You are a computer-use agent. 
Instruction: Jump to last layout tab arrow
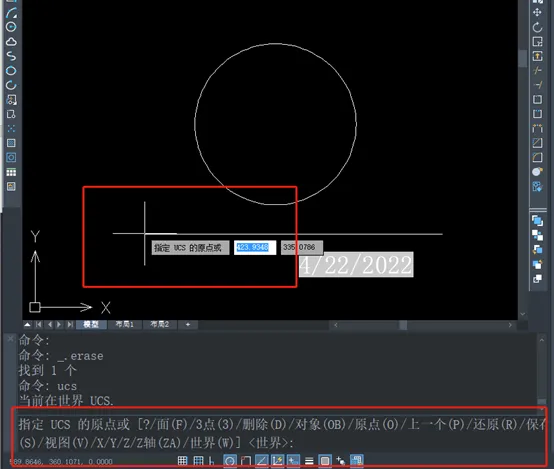coord(70,324)
